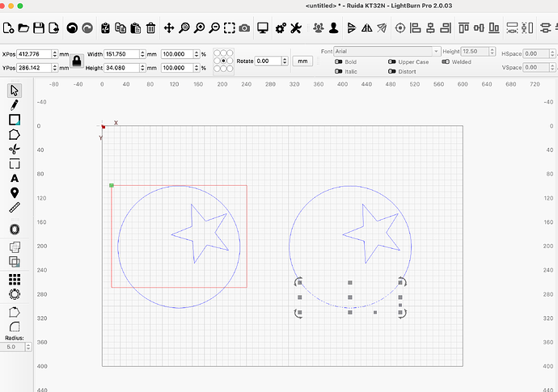The width and height of the screenshot is (558, 392).
Task: Click the Undo arrow icon
Action: point(73,28)
